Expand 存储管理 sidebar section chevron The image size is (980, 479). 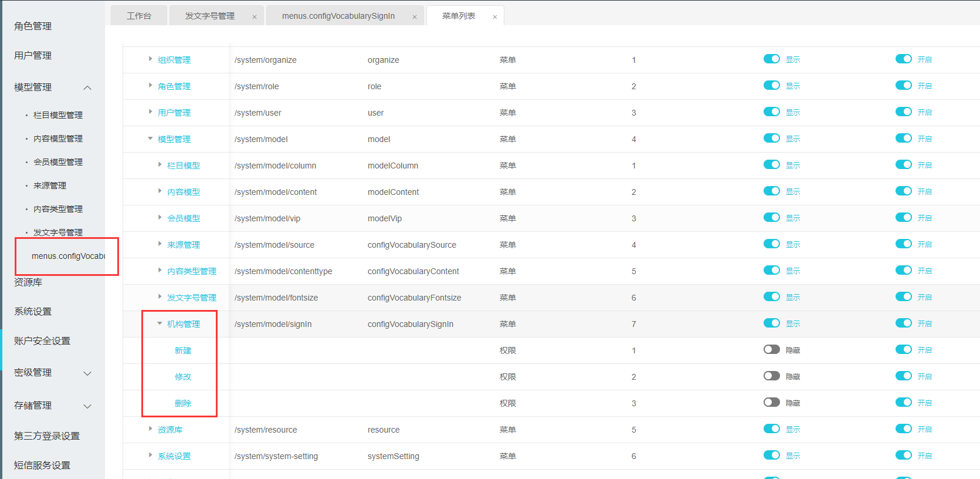click(87, 406)
